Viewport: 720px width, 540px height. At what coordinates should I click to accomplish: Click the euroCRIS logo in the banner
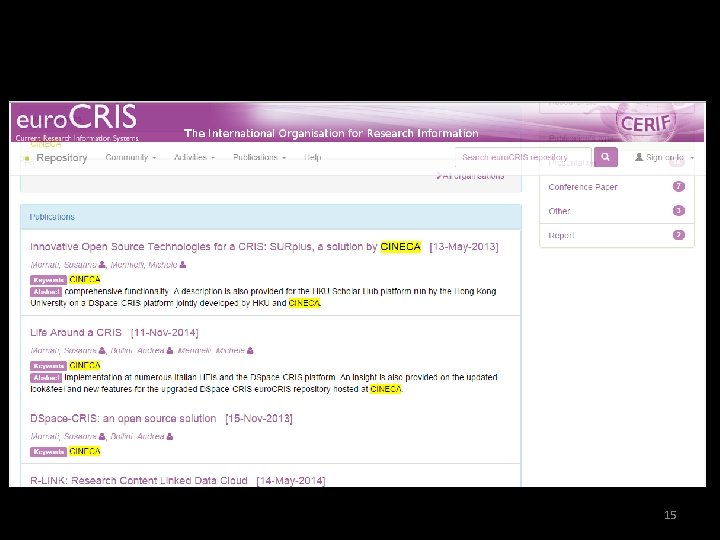click(x=77, y=121)
